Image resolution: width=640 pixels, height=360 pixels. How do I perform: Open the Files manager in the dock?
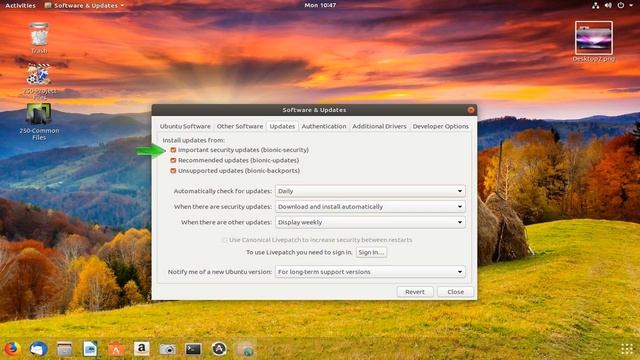pos(64,349)
